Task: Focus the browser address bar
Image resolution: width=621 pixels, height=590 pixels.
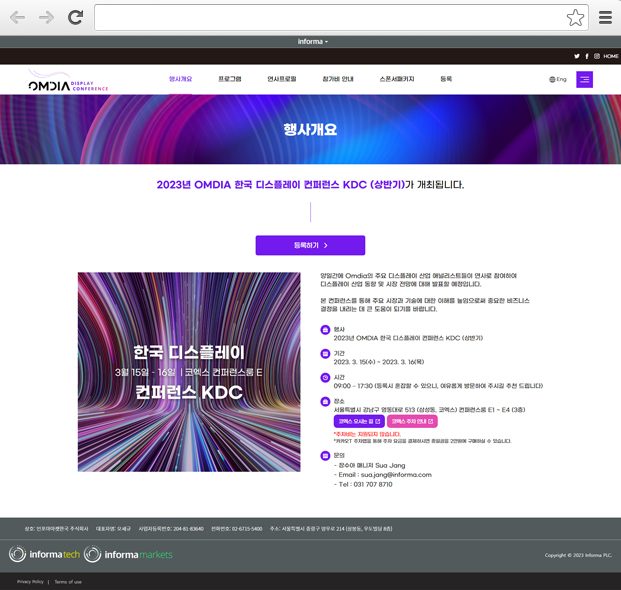Action: (x=330, y=18)
